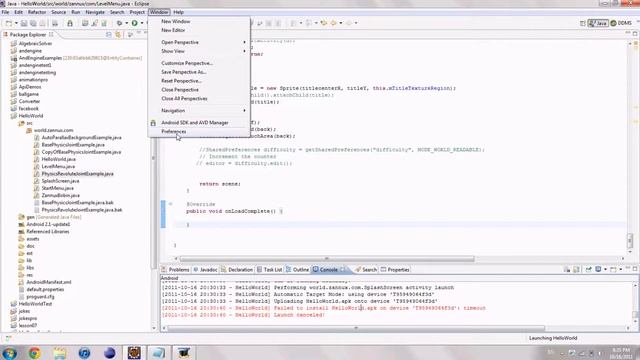The image size is (640, 360).
Task: Open the Project menu
Action: [137, 12]
